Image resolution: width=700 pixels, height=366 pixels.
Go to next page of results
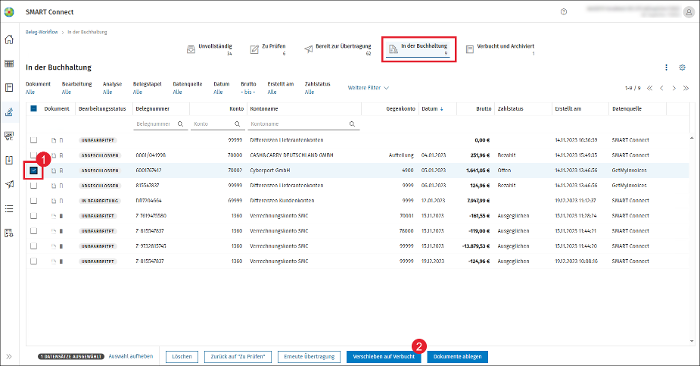674,88
